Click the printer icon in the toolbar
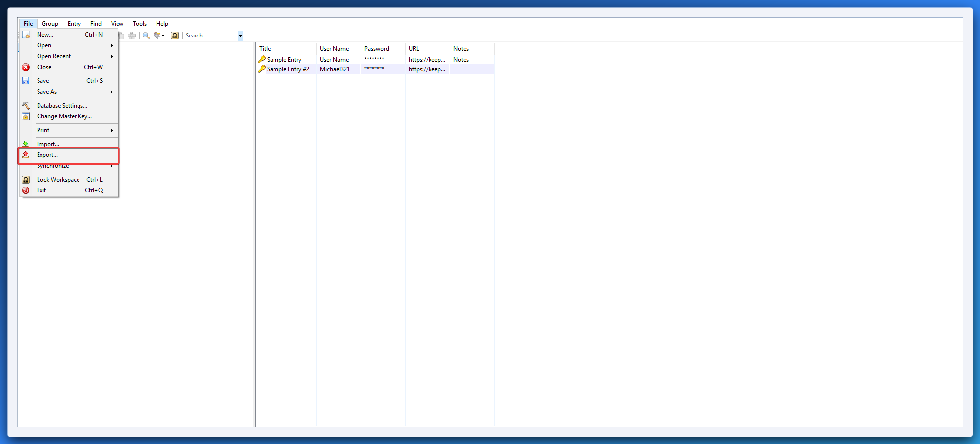 point(132,36)
